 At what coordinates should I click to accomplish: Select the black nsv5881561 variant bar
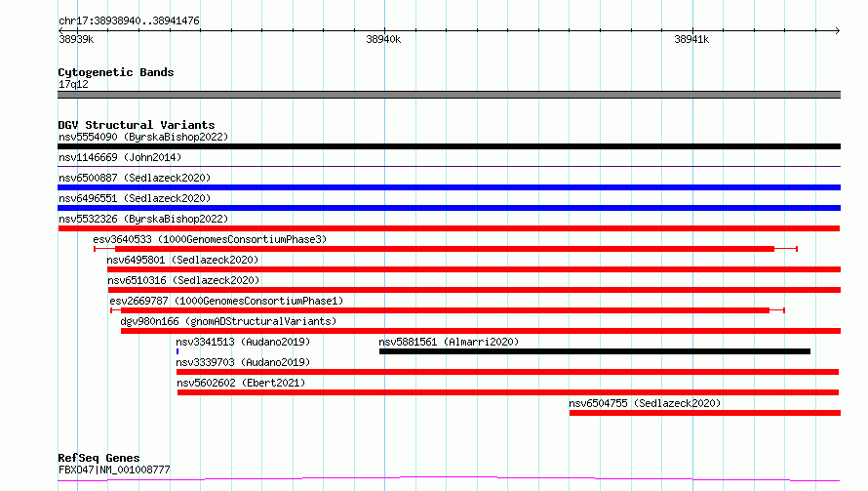tap(595, 351)
